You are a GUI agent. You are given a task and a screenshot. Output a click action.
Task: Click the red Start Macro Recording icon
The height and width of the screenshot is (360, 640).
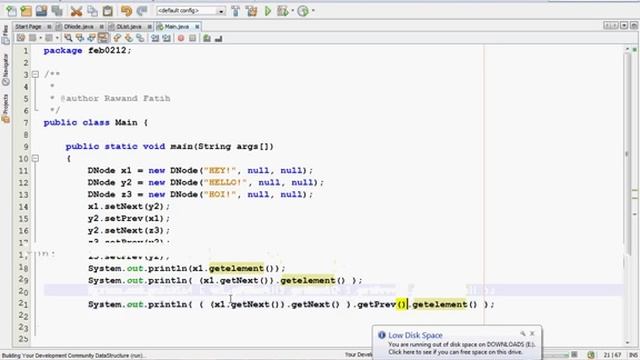[x=181, y=38]
